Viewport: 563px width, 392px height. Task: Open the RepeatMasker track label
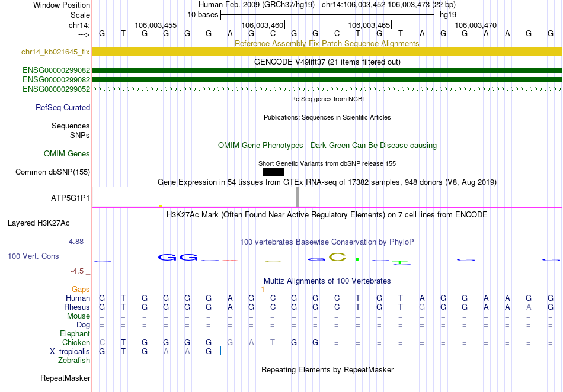65,378
